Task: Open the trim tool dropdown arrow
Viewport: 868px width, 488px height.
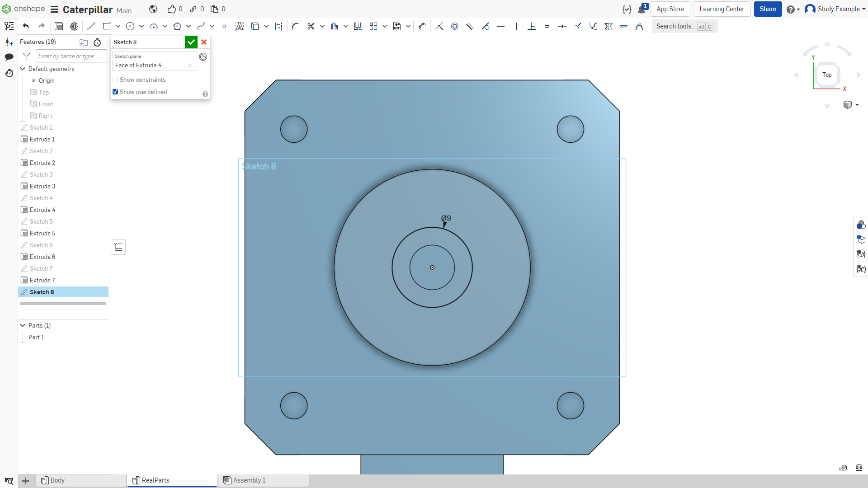Action: coord(322,26)
